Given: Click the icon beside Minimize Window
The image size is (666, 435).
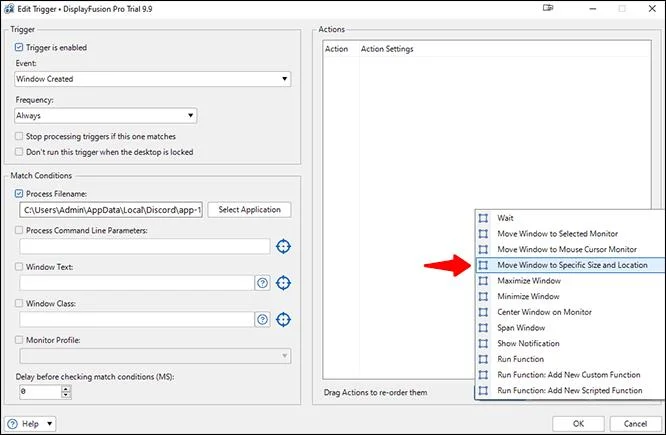Looking at the screenshot, I should [x=483, y=297].
